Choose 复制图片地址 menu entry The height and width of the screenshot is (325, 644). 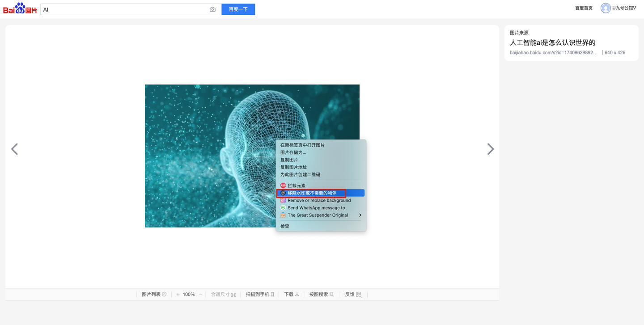point(320,167)
